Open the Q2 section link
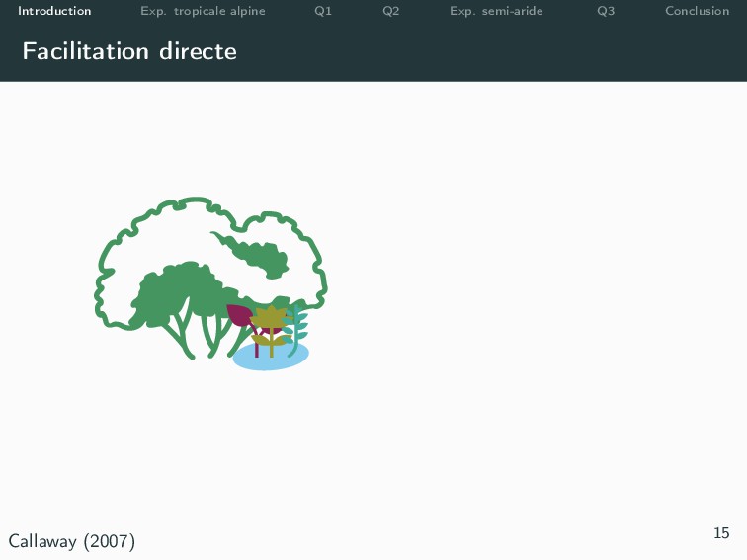The height and width of the screenshot is (560, 747). pos(390,12)
